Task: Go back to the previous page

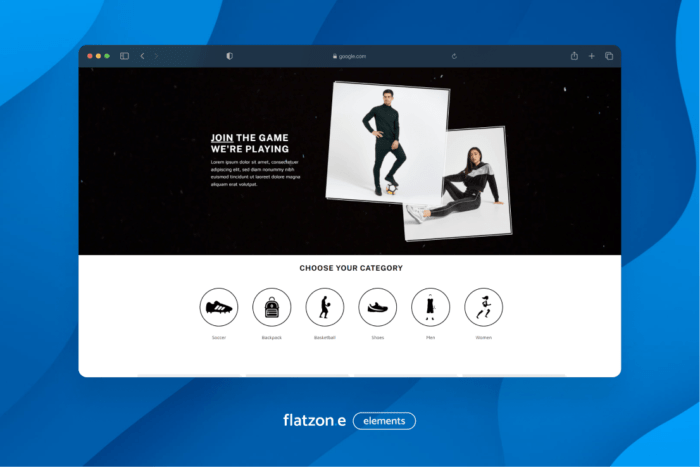Action: pyautogui.click(x=142, y=56)
